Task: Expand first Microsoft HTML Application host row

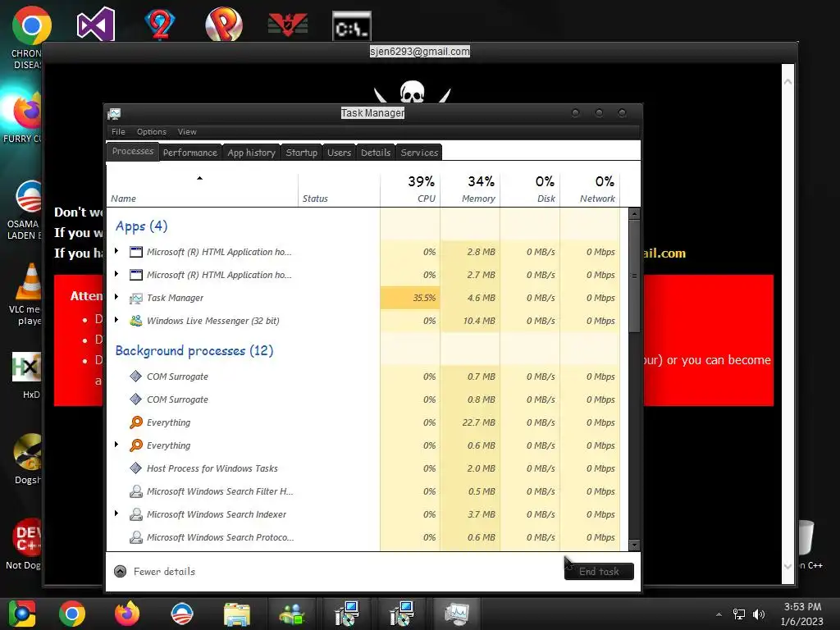Action: click(x=116, y=251)
